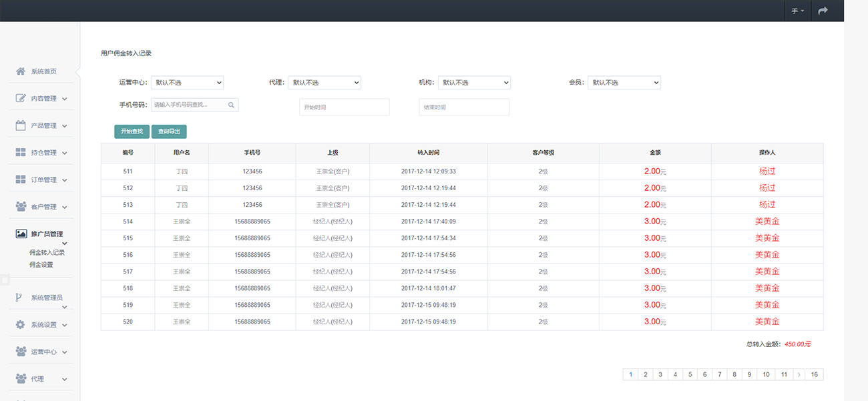Click the 用户佣金转入记录 page title
868x401 pixels.
pyautogui.click(x=126, y=53)
